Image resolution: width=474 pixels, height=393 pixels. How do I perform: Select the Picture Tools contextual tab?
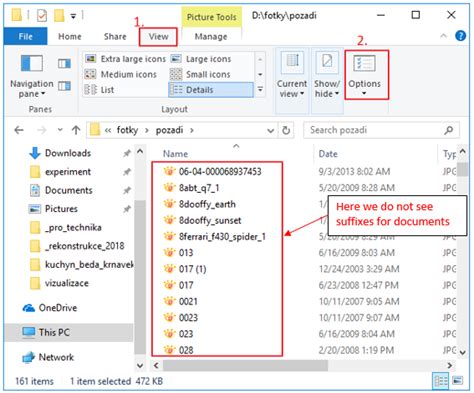[x=211, y=17]
